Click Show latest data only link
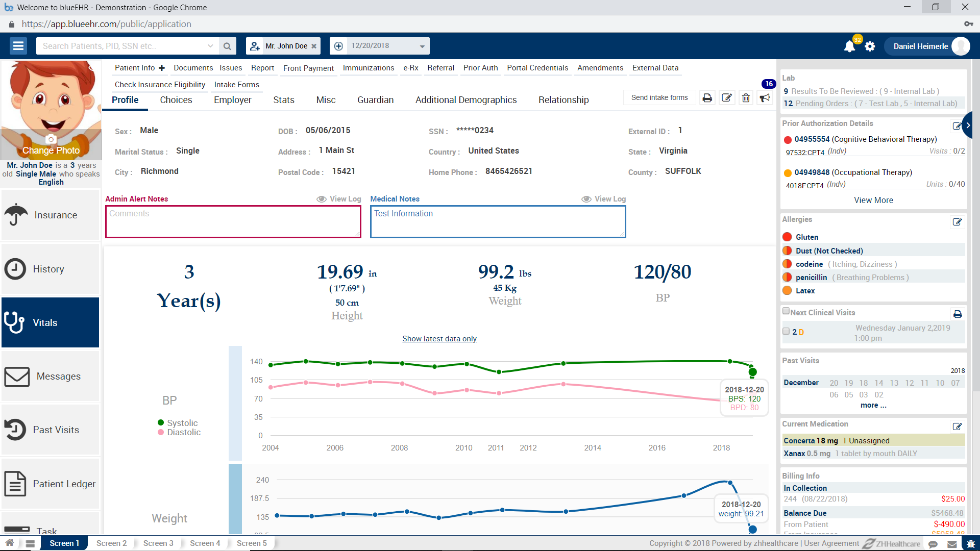Image resolution: width=980 pixels, height=551 pixels. [x=439, y=338]
